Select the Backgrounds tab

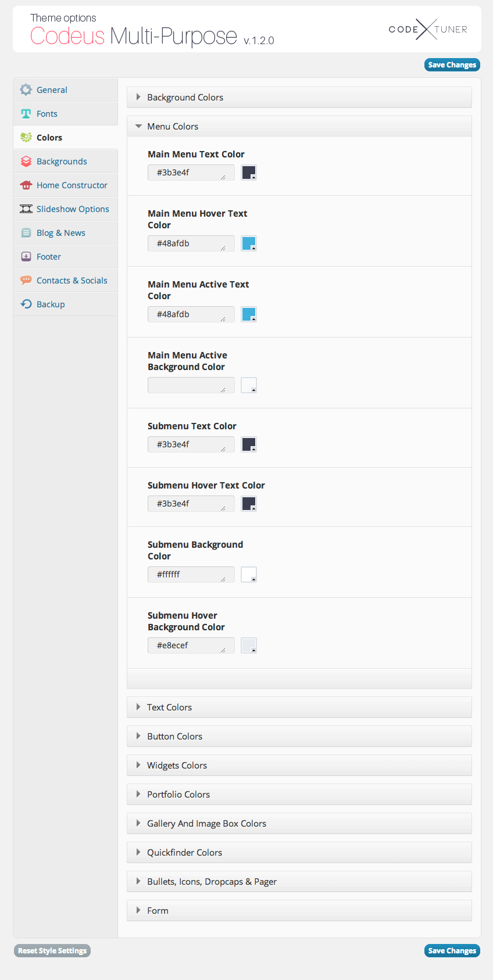point(66,161)
